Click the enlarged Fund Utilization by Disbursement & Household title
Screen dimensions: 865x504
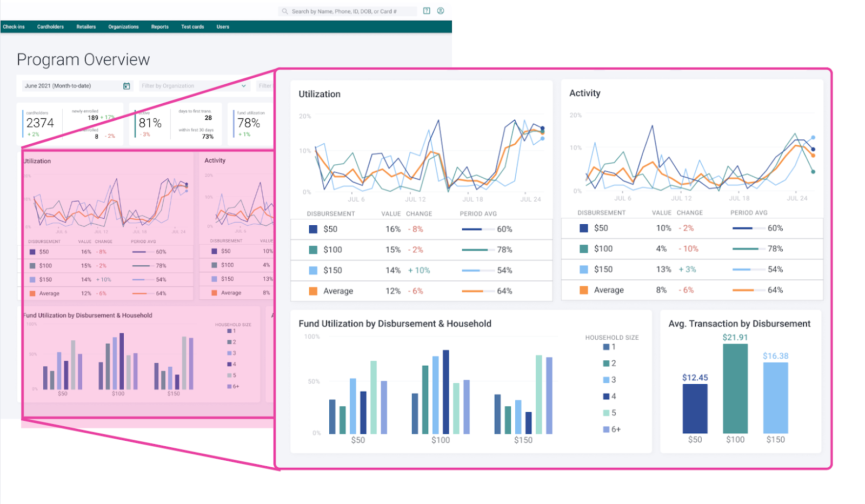pos(395,324)
